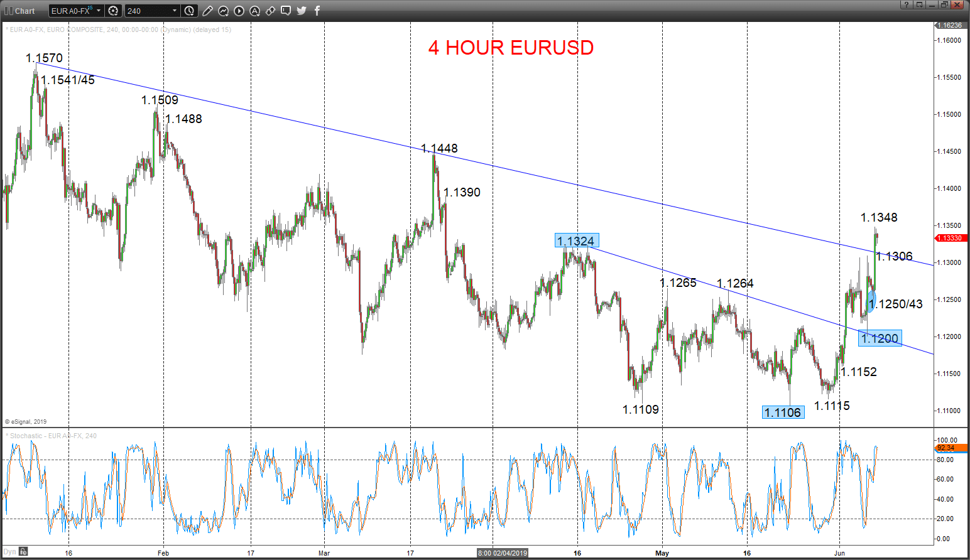Open the window options dropdown icon
This screenshot has height=560, width=970.
click(918, 4)
